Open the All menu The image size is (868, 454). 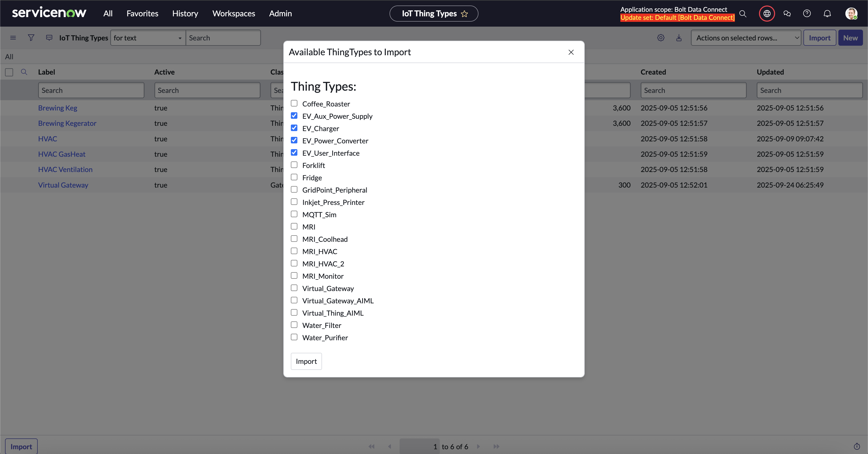(x=108, y=14)
